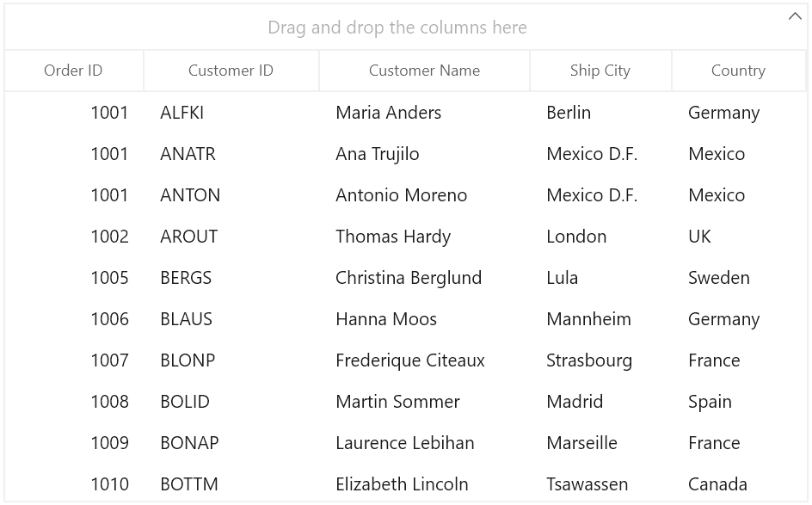Click the Spain country cell
The width and height of the screenshot is (812, 505).
739,402
